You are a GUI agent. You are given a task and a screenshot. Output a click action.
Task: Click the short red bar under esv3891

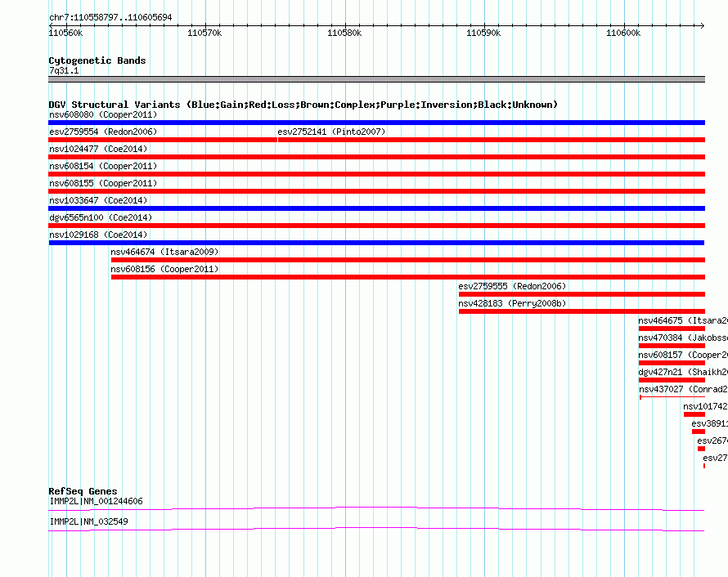tap(699, 432)
